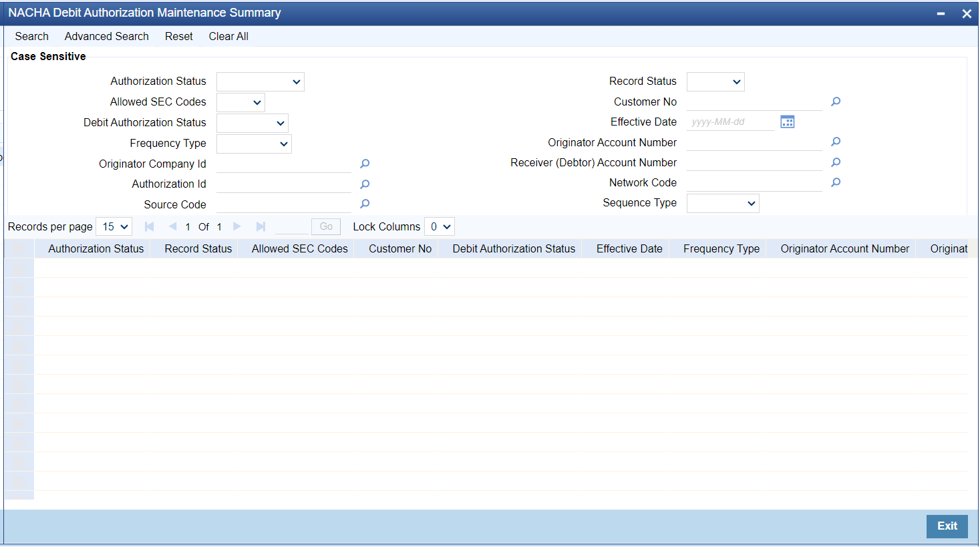Click Search in the toolbar

(x=32, y=36)
